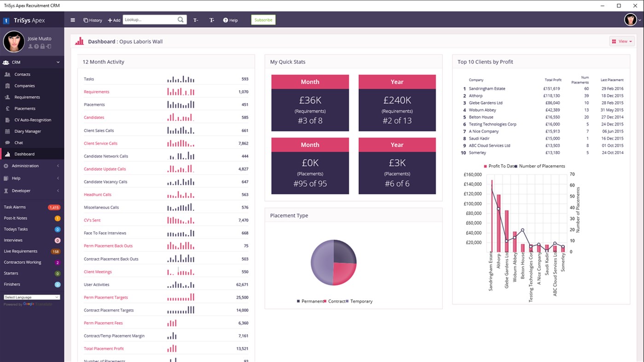The width and height of the screenshot is (644, 362).
Task: Open the View dropdown above the dashboard
Action: point(621,41)
